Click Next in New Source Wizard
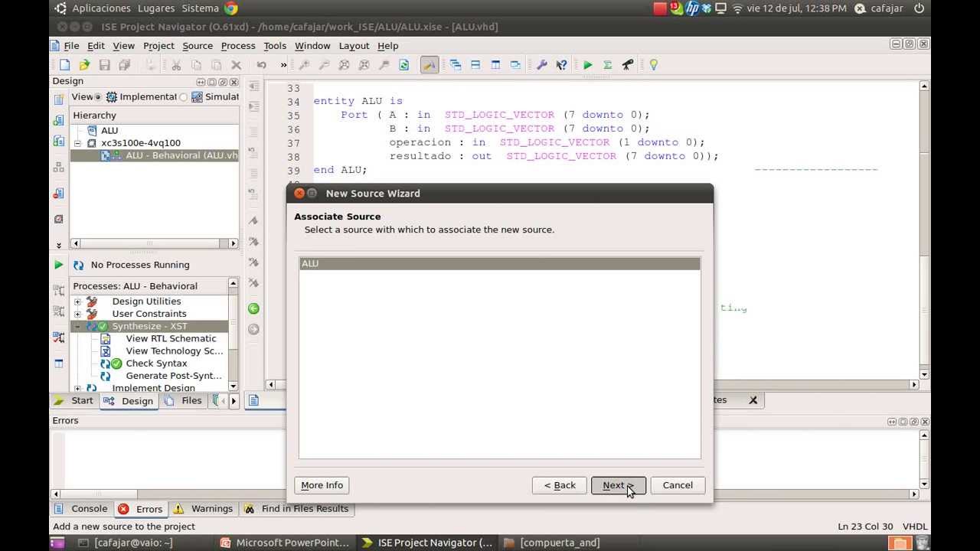The image size is (980, 551). pos(619,485)
